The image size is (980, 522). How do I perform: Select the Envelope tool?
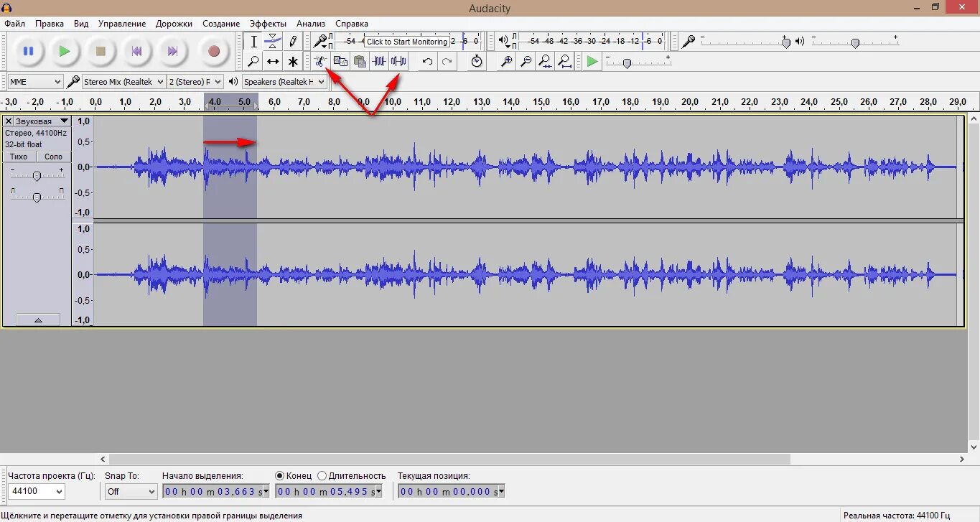click(273, 42)
